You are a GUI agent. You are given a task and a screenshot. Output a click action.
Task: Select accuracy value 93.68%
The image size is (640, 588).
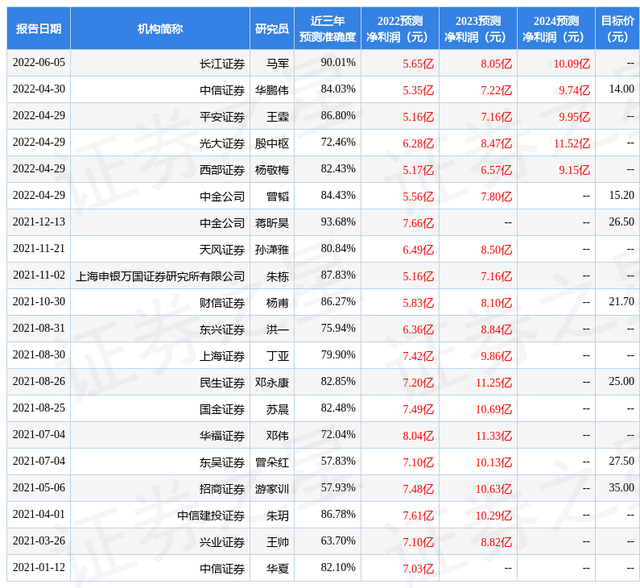click(338, 222)
